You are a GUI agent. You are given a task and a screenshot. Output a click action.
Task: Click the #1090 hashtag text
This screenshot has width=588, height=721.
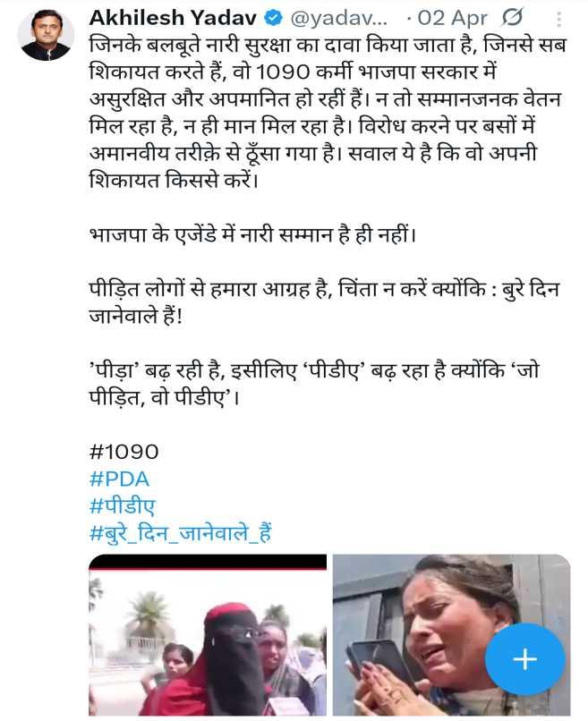[124, 452]
